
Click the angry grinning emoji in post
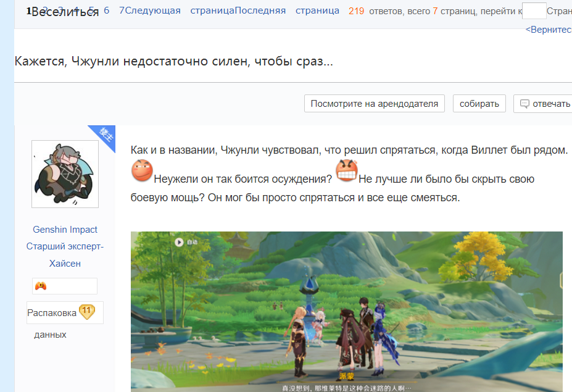click(347, 170)
